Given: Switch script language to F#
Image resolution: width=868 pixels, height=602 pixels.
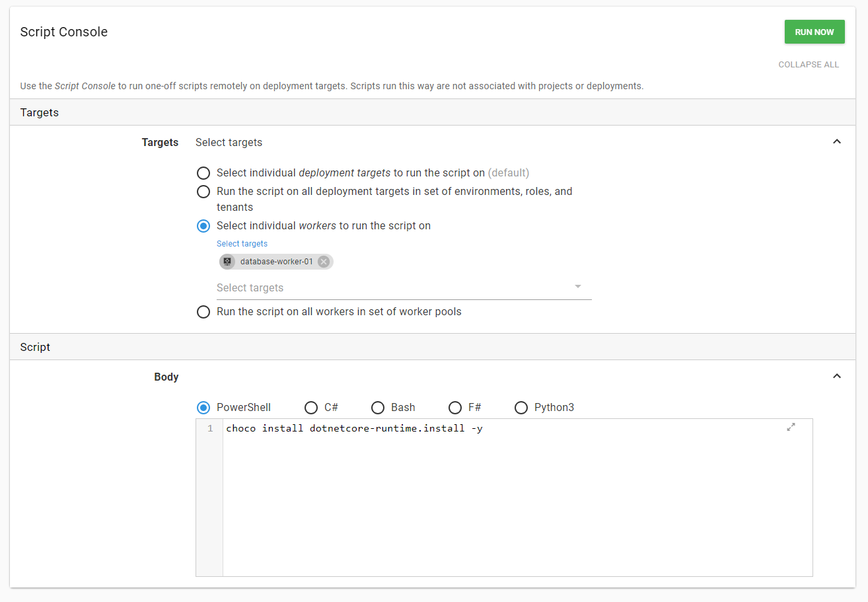Looking at the screenshot, I should (455, 407).
